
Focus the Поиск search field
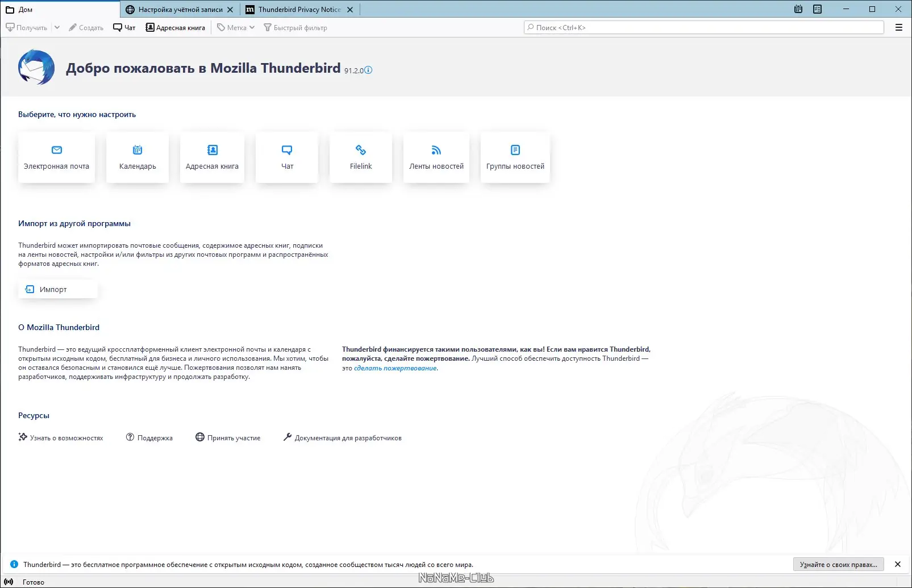click(704, 27)
